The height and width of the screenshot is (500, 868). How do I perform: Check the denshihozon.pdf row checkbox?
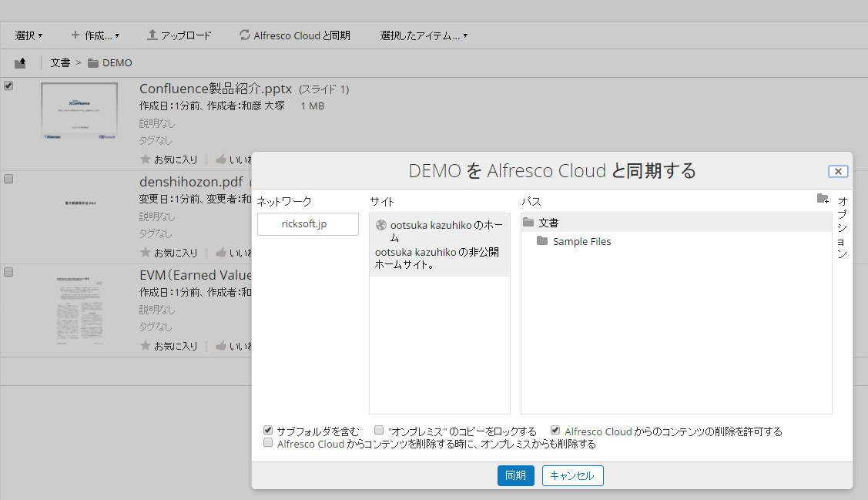(x=8, y=179)
